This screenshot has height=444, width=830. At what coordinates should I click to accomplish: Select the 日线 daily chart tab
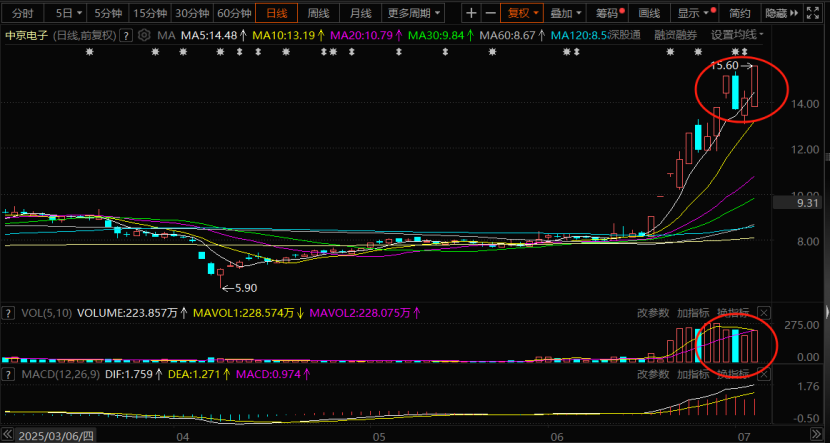[x=276, y=13]
